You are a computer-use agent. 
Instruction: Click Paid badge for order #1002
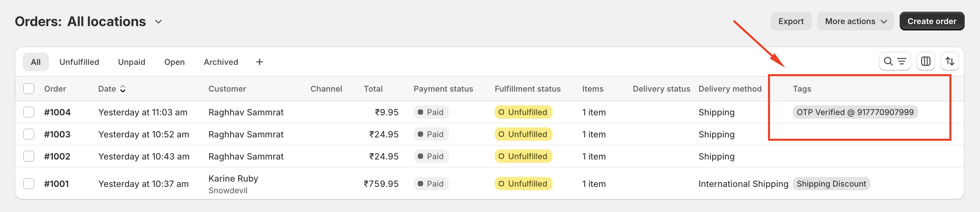coord(431,156)
